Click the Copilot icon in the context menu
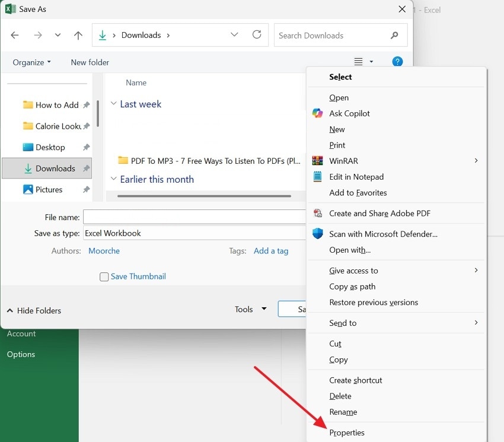 pyautogui.click(x=318, y=113)
